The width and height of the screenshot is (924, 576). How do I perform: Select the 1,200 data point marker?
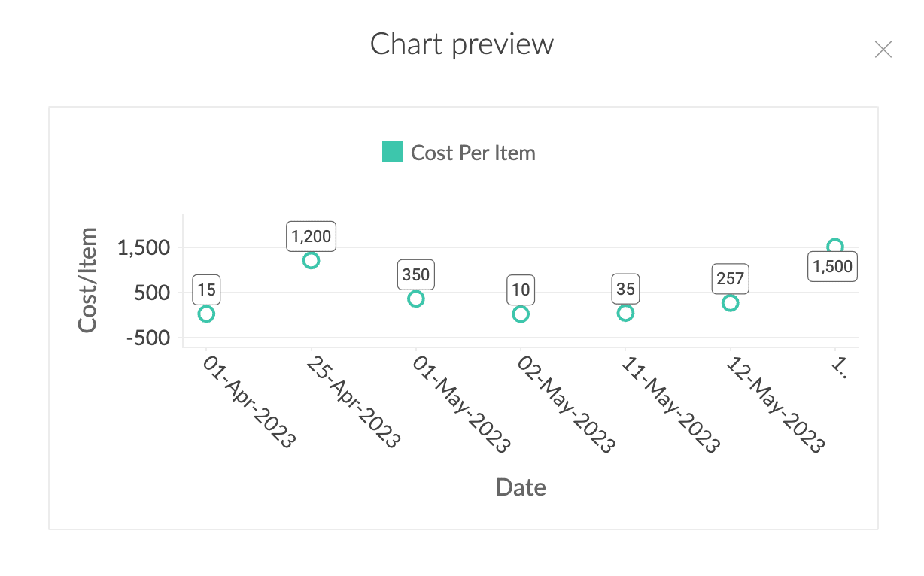pos(311,260)
